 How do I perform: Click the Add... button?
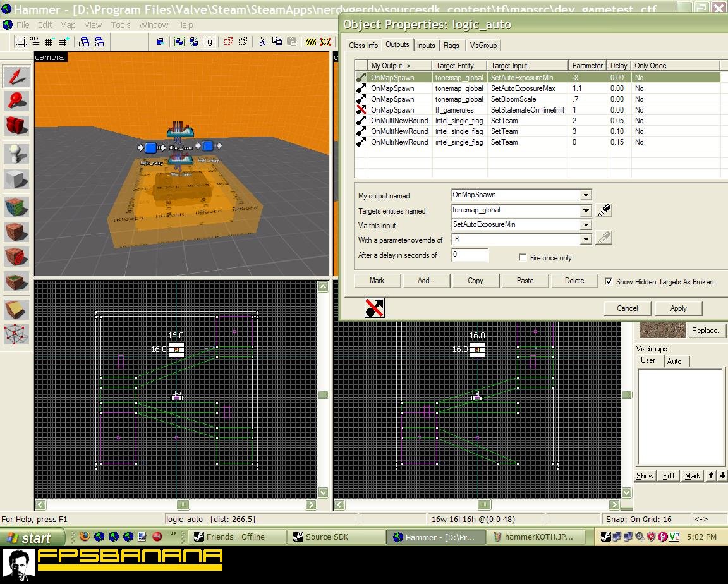point(426,281)
